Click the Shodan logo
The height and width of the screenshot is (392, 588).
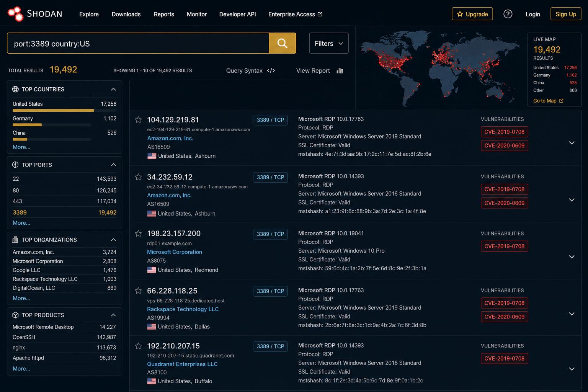point(35,14)
